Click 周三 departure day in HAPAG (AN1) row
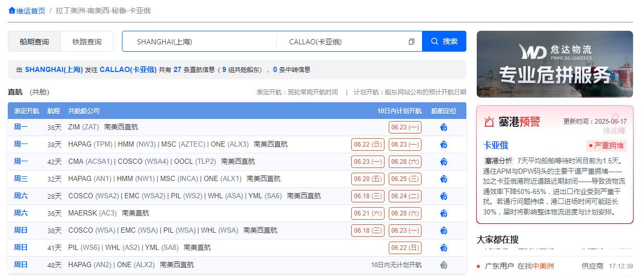 (x=21, y=179)
